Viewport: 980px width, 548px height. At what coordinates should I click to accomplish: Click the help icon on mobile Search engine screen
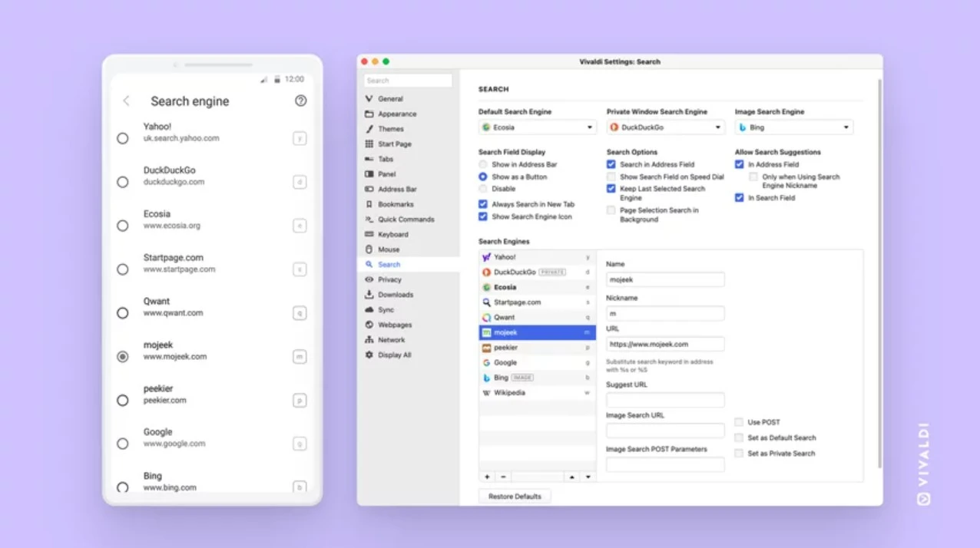pos(300,101)
